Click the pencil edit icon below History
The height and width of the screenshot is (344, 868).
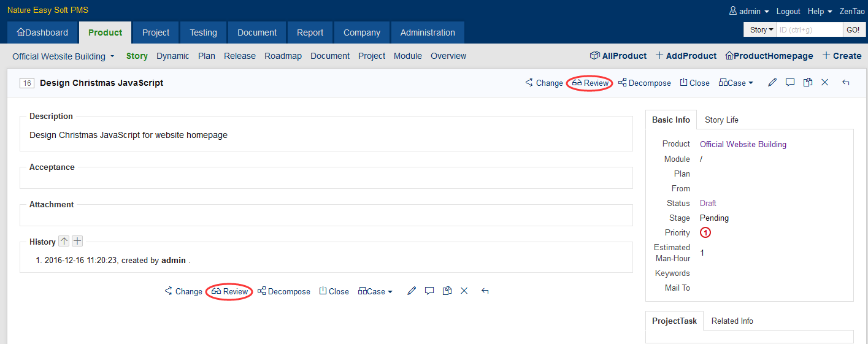(412, 291)
